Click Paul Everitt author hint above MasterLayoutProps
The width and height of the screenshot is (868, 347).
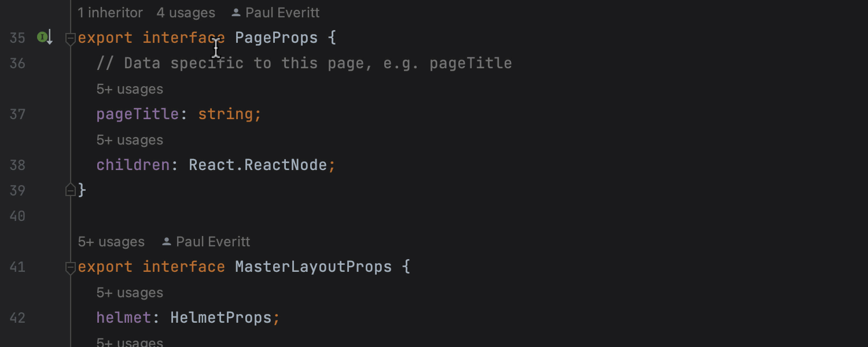[213, 242]
